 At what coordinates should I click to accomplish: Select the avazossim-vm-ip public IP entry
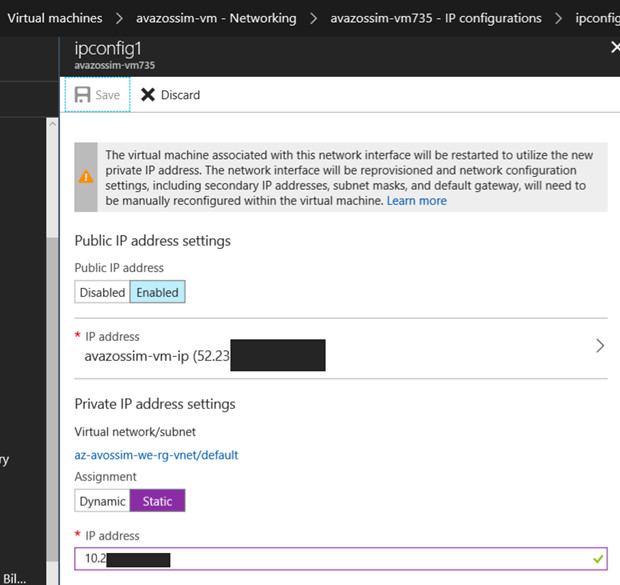click(156, 355)
